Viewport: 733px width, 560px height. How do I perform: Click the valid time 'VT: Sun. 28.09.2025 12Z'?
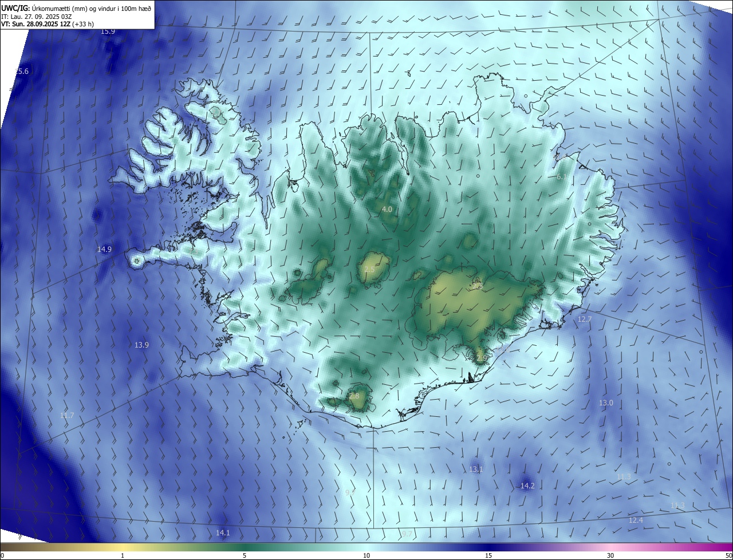[x=36, y=24]
